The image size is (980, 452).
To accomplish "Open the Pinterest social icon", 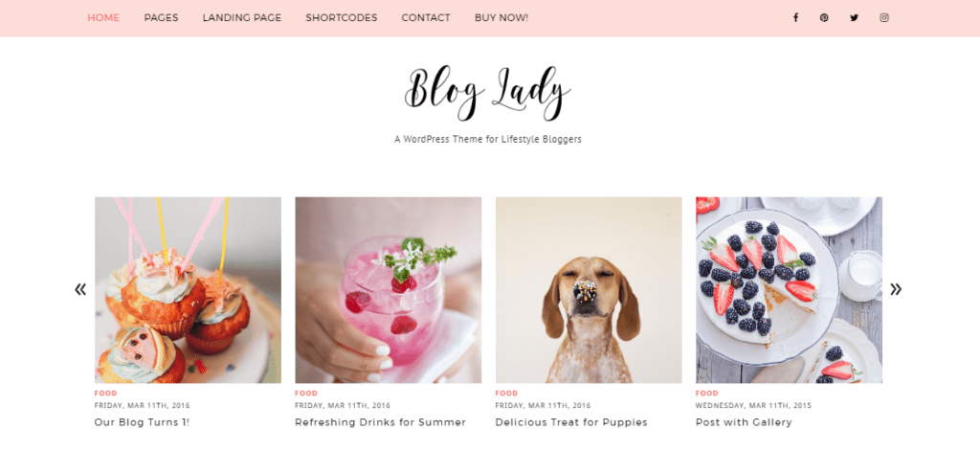I will [x=824, y=17].
